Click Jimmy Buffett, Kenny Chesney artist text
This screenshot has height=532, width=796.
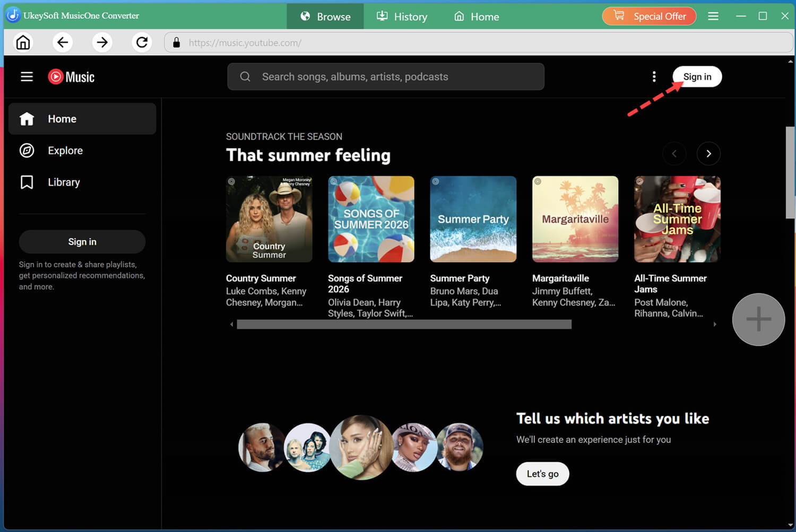coord(574,296)
